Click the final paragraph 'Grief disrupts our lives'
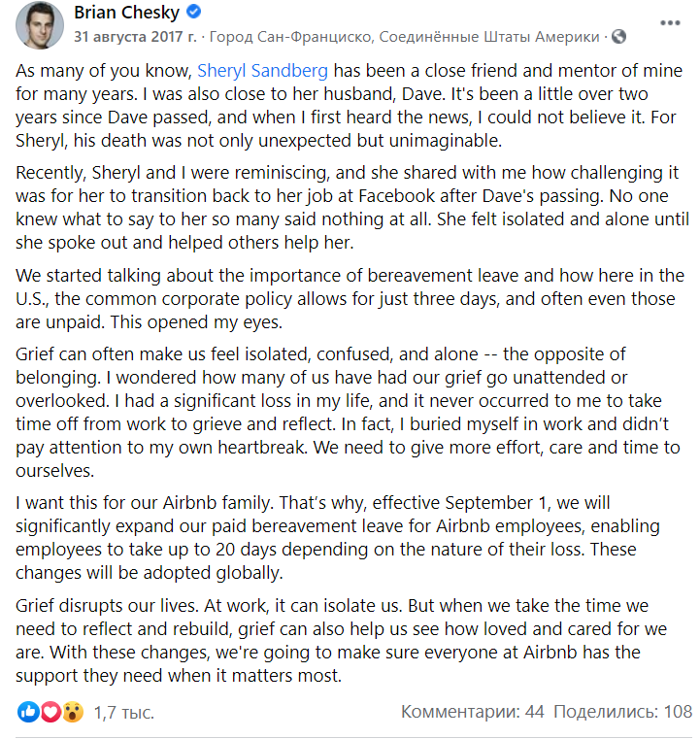This screenshot has width=700, height=739. (341, 641)
